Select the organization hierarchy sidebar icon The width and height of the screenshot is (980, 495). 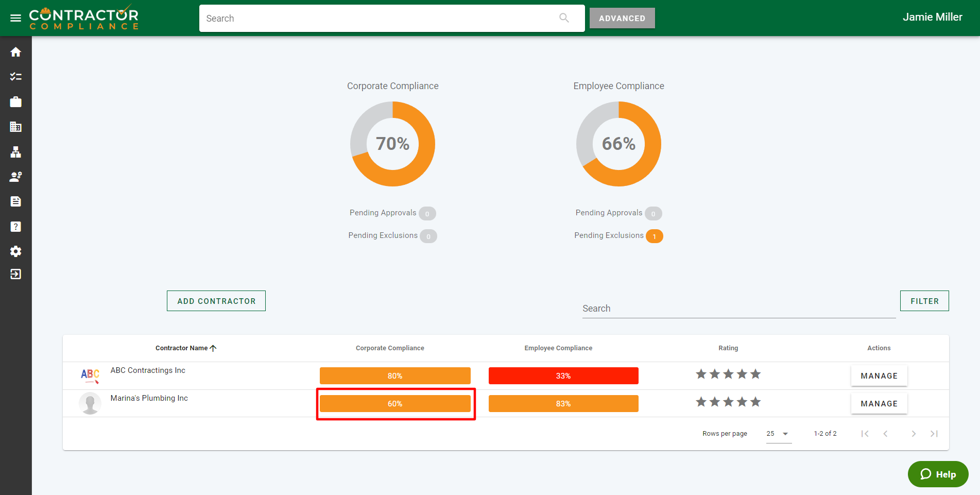point(15,152)
